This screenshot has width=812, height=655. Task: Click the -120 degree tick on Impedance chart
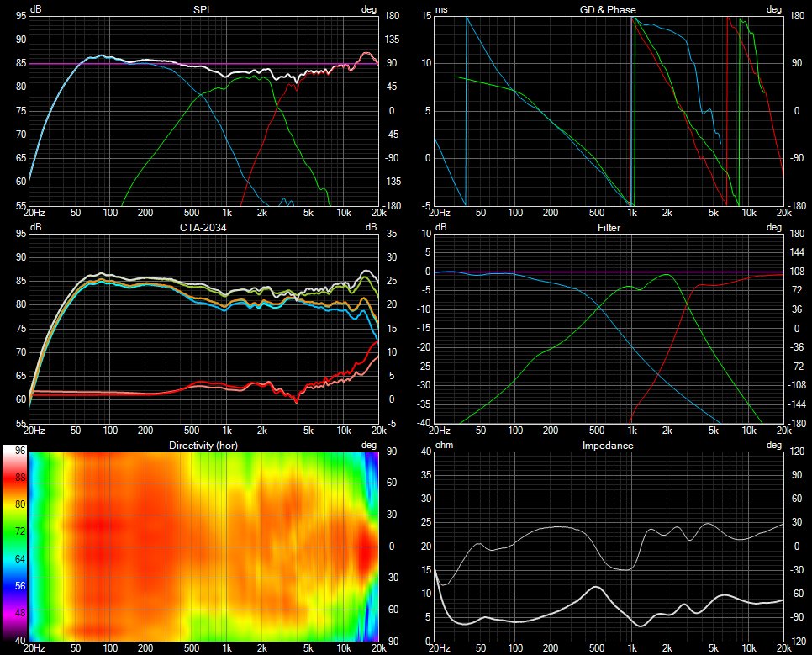click(x=797, y=641)
